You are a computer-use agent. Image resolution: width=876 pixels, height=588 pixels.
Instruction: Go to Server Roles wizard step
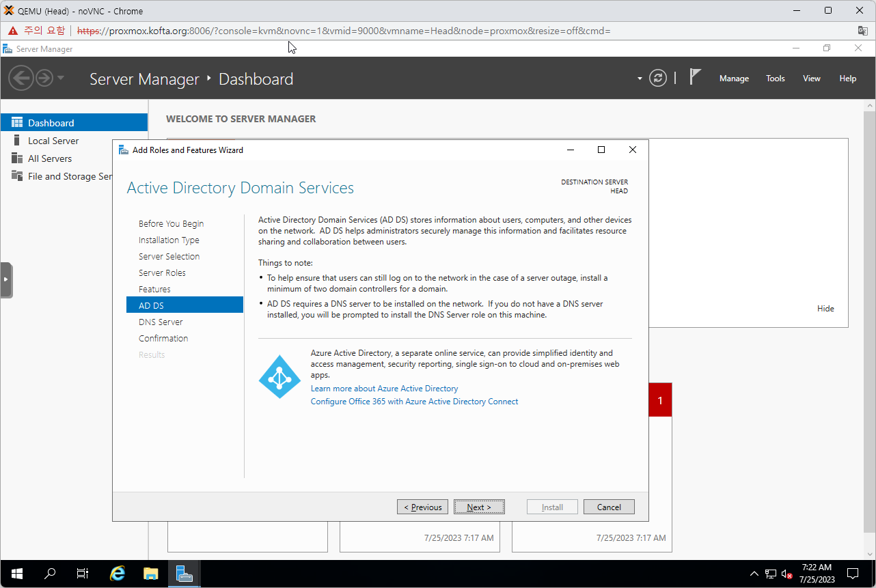pos(162,272)
